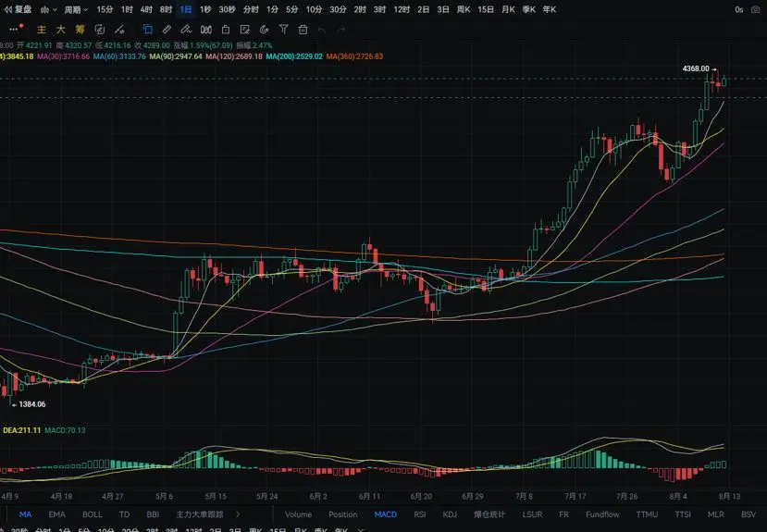The height and width of the screenshot is (532, 767).
Task: Expand the 周期 period dropdown
Action: click(x=76, y=10)
